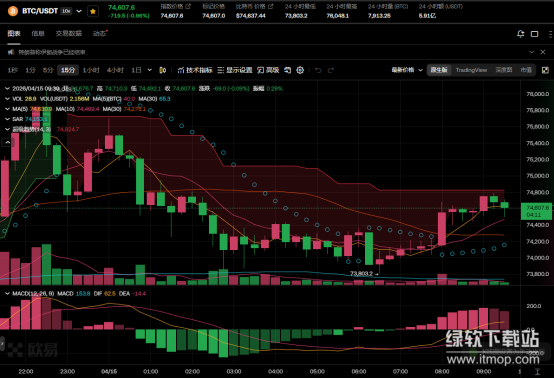Click the candlestick chart type icon
Viewport: 554px width, 379px height.
click(163, 70)
